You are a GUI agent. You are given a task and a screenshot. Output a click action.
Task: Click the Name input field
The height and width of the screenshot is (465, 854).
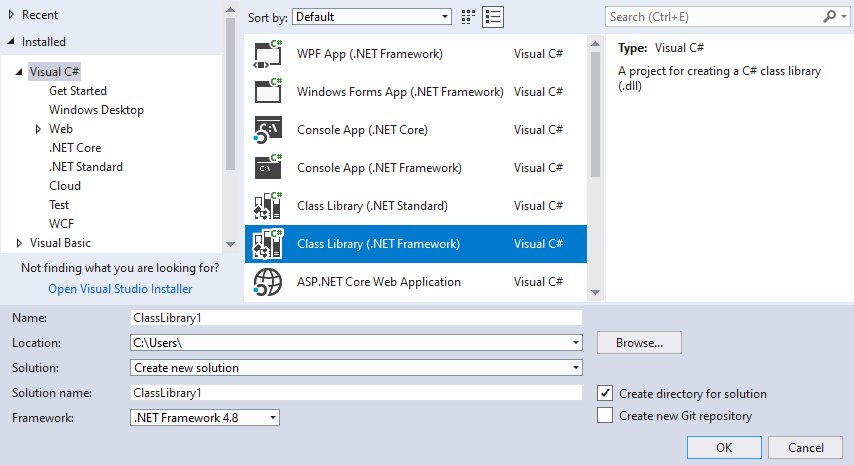pyautogui.click(x=356, y=317)
